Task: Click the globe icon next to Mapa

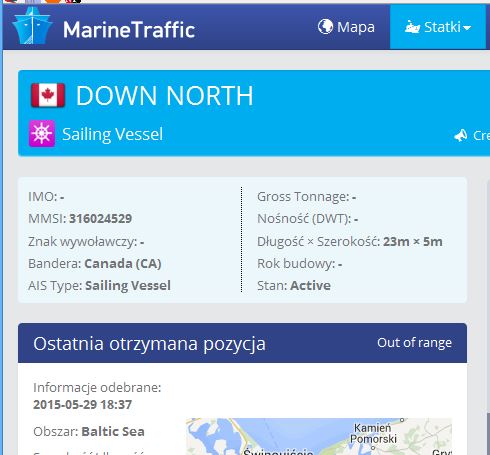Action: (x=325, y=27)
